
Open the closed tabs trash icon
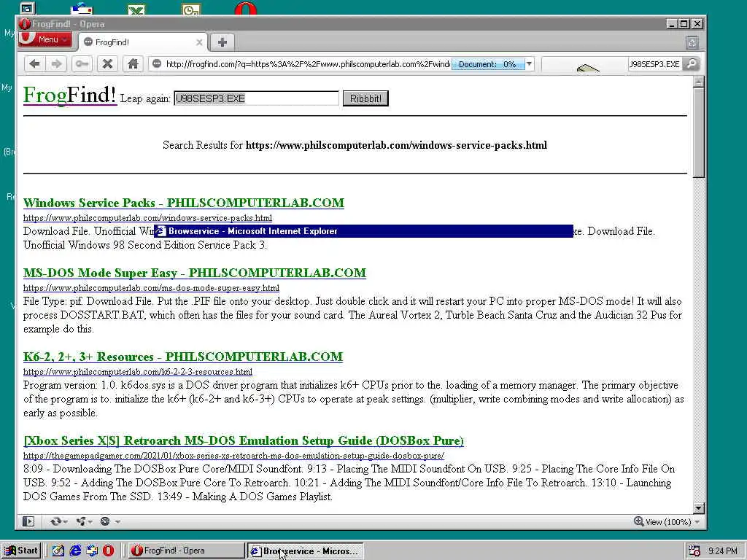pyautogui.click(x=692, y=43)
